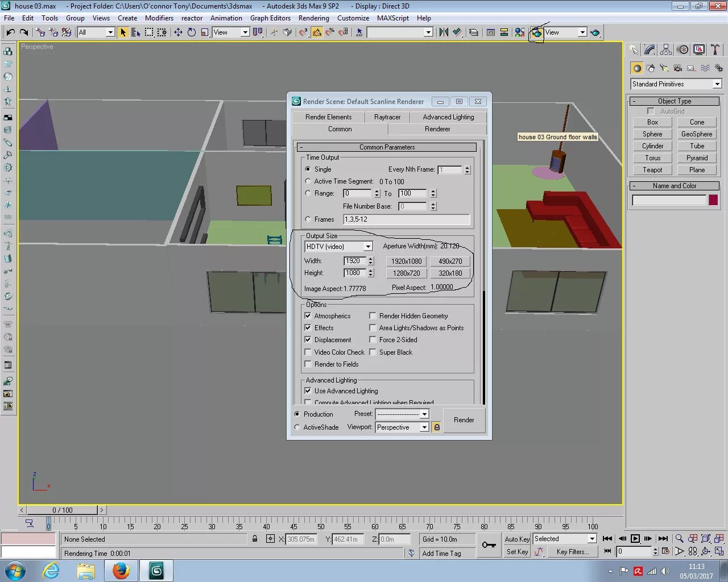Activate the Select Object arrow tool

tap(123, 32)
